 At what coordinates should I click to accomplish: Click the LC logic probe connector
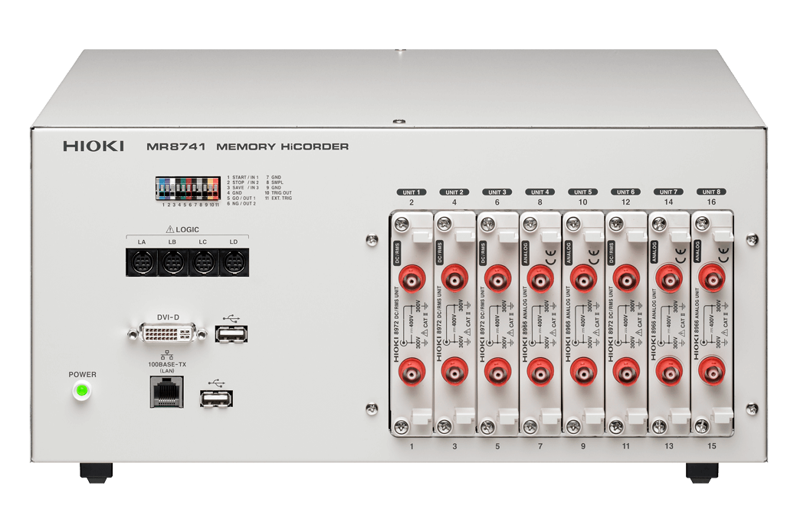pos(202,264)
